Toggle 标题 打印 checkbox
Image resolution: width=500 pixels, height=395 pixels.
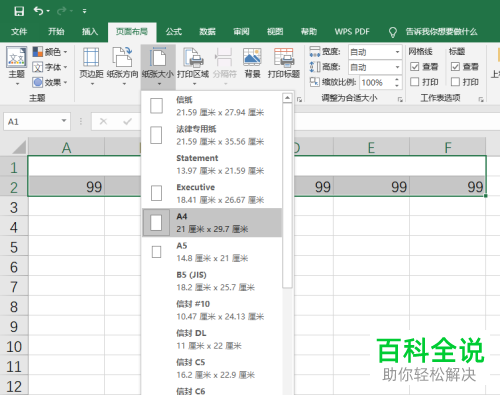coord(455,82)
